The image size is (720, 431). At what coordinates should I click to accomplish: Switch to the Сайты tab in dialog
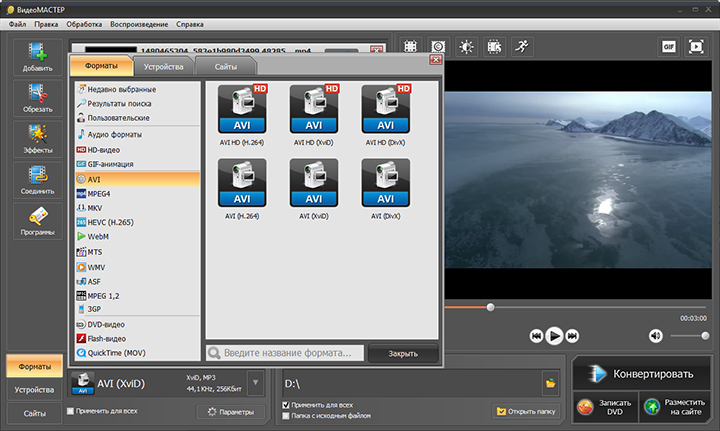coord(225,67)
